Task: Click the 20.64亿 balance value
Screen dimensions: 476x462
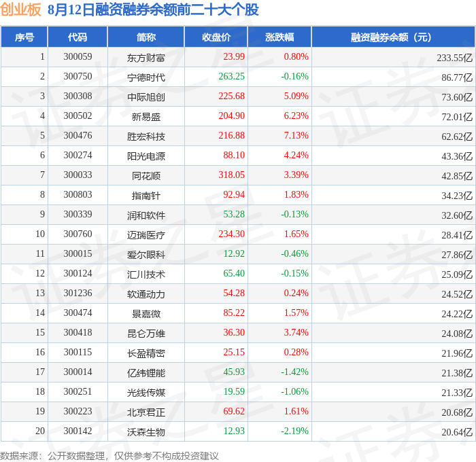Action: click(457, 432)
